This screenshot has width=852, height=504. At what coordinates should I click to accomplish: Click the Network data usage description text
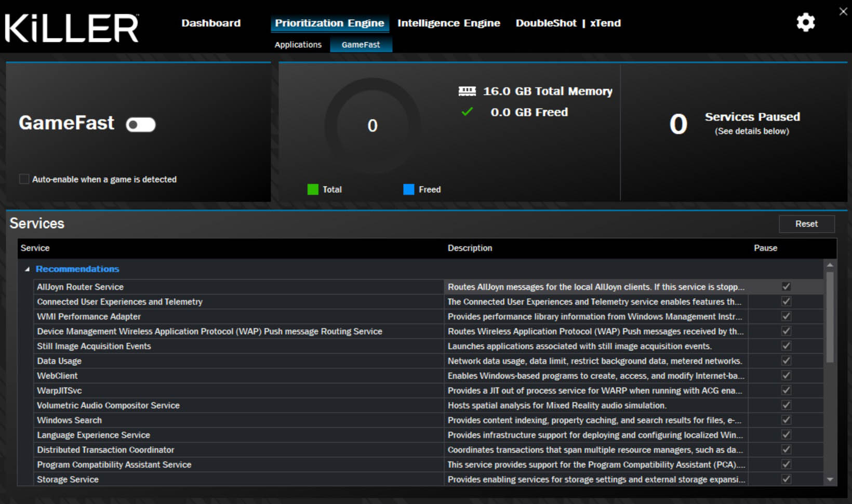(x=595, y=361)
